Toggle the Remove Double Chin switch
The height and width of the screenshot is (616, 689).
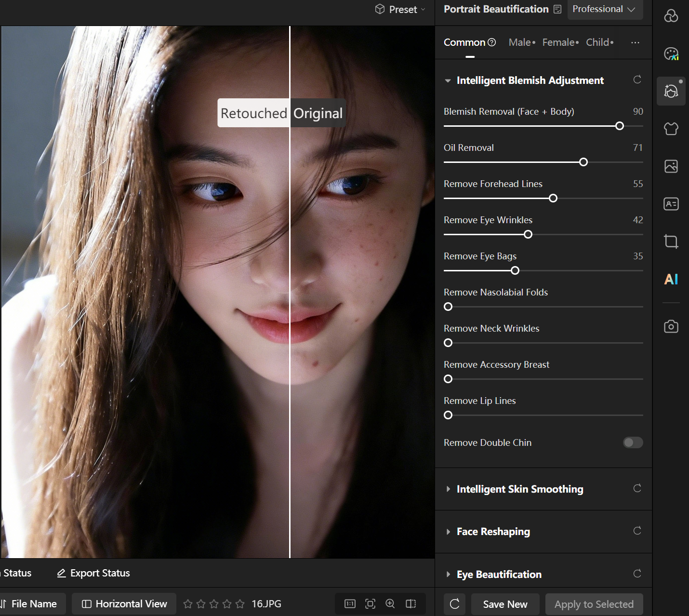click(633, 442)
